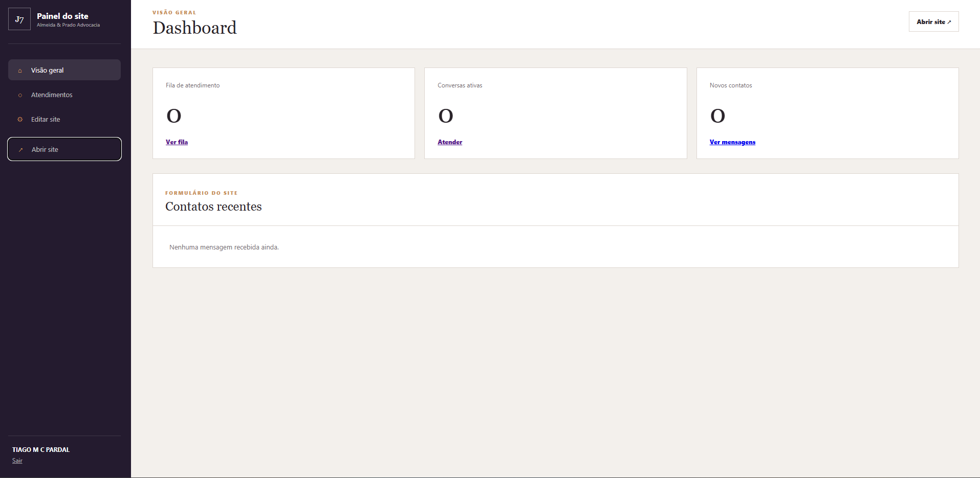The width and height of the screenshot is (980, 478).
Task: Click the Abrir site button at top right
Action: (933, 21)
